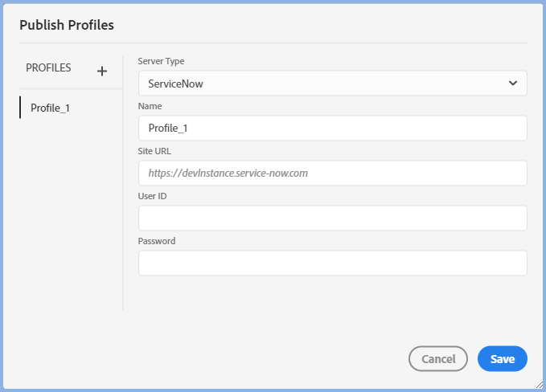546x392 pixels.
Task: Click the User ID field label
Action: pos(153,196)
